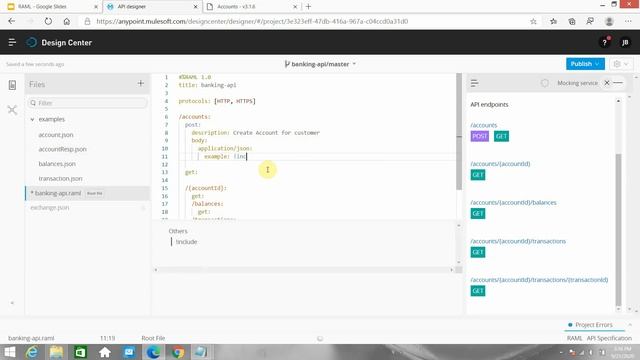Select the !include autocomplete suggestion

pyautogui.click(x=187, y=242)
